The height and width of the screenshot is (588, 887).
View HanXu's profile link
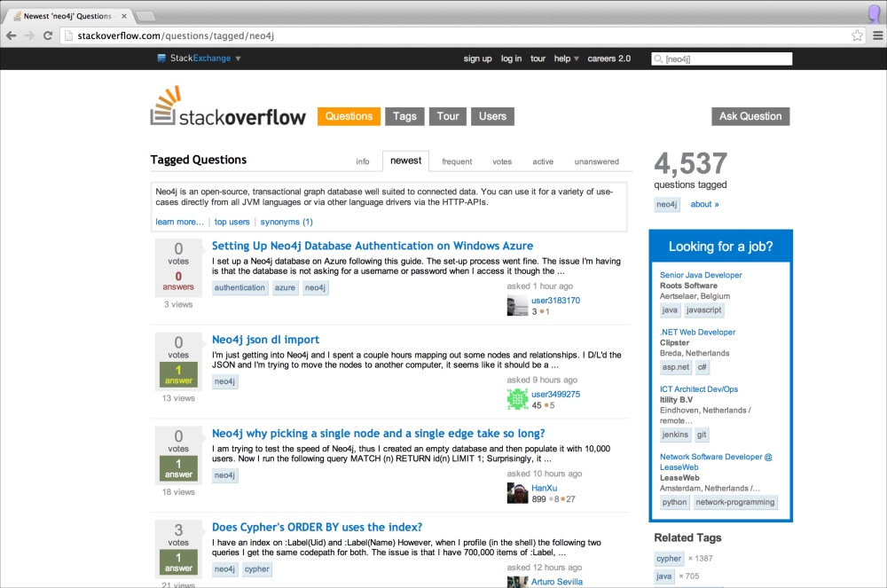[545, 489]
